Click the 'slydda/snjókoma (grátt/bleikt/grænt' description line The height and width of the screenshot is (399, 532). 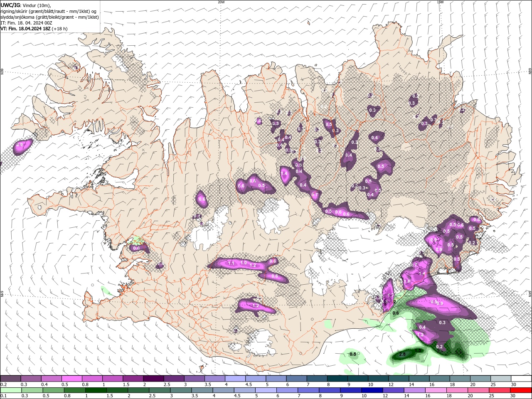49,17
